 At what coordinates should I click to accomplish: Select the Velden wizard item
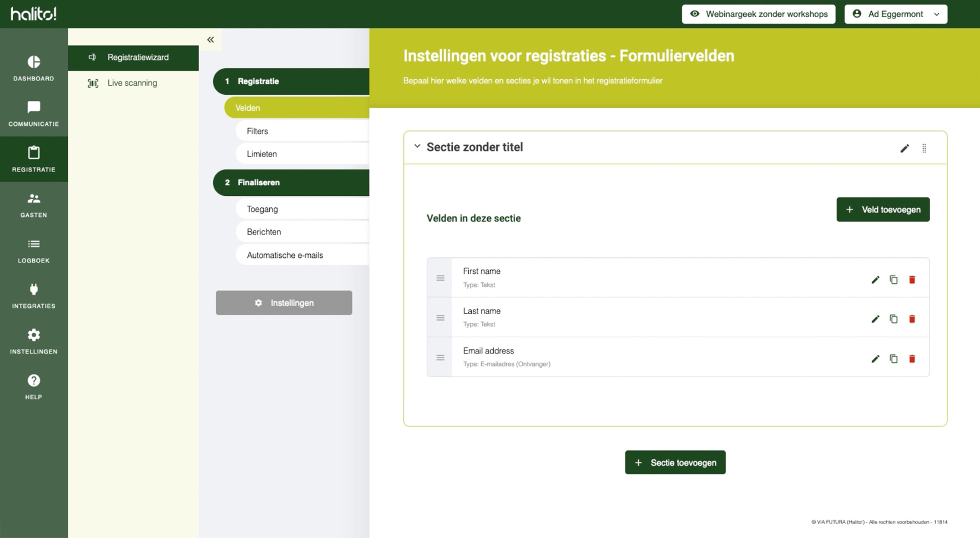pos(297,108)
